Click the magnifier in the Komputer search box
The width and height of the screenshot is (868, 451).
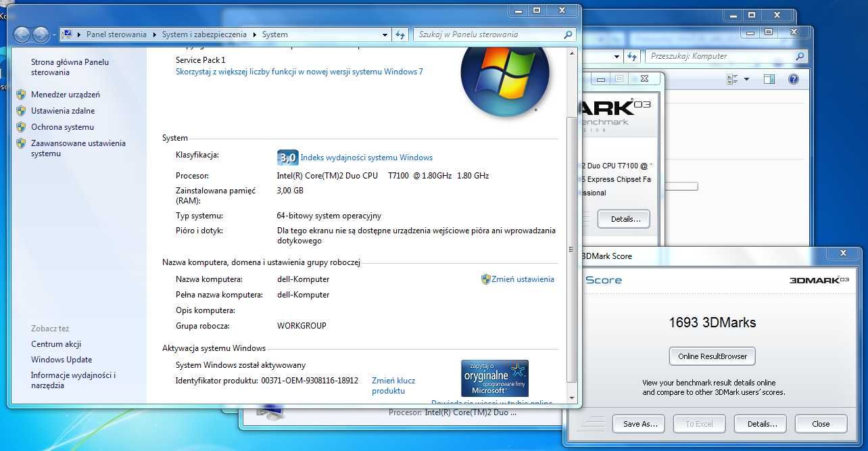tap(799, 57)
